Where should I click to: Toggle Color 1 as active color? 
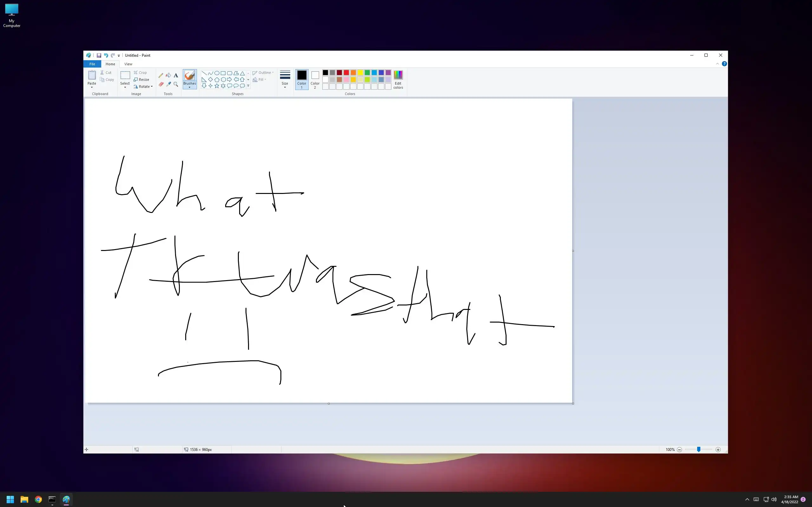(302, 79)
